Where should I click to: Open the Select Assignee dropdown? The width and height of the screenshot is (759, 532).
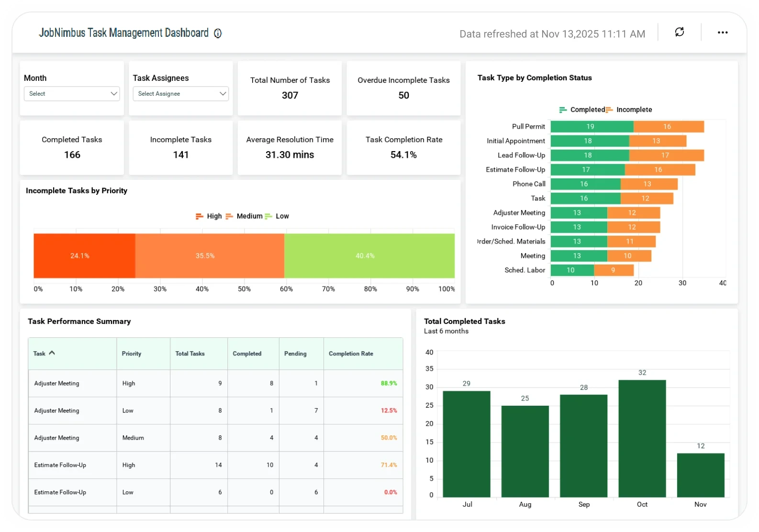click(x=180, y=94)
